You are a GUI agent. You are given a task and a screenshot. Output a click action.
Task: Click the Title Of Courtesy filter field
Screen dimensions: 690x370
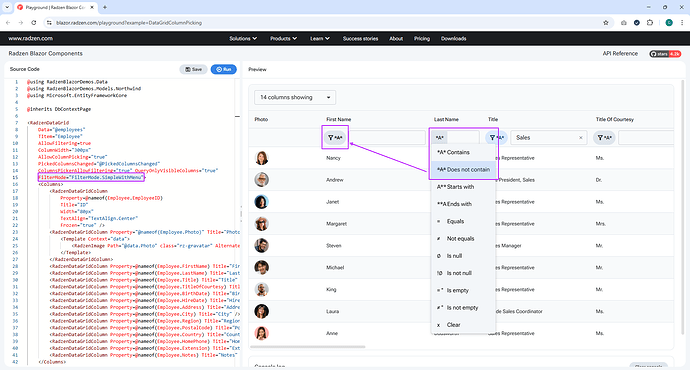[646, 138]
